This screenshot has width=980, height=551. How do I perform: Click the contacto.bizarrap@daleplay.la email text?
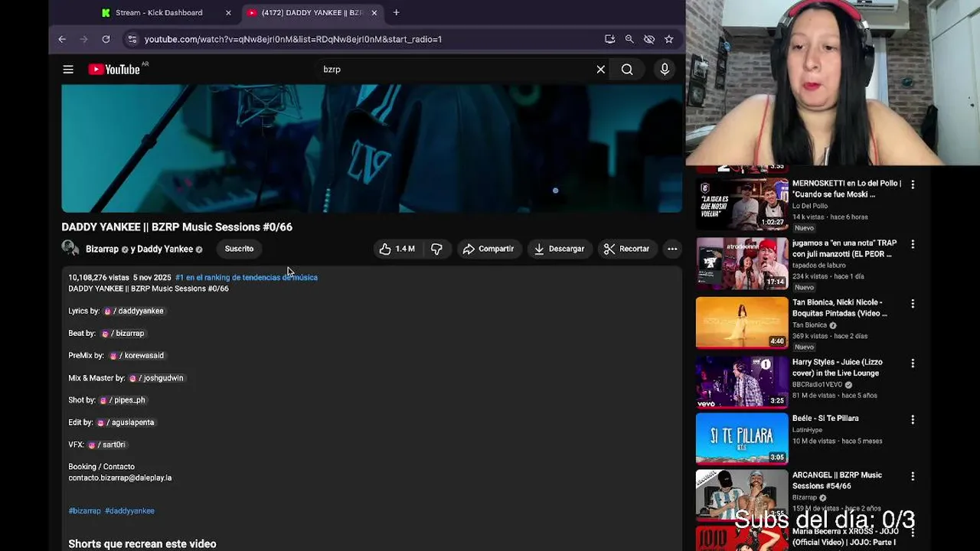(120, 478)
